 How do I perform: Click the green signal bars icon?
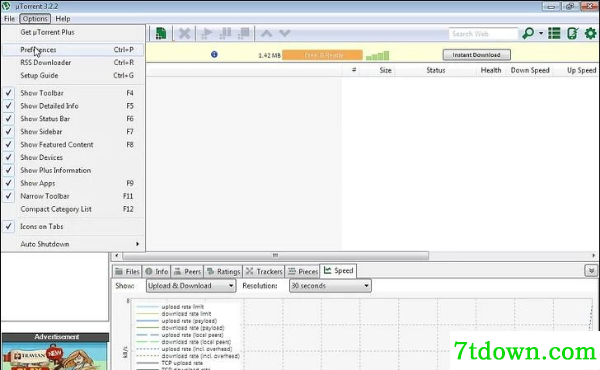377,56
